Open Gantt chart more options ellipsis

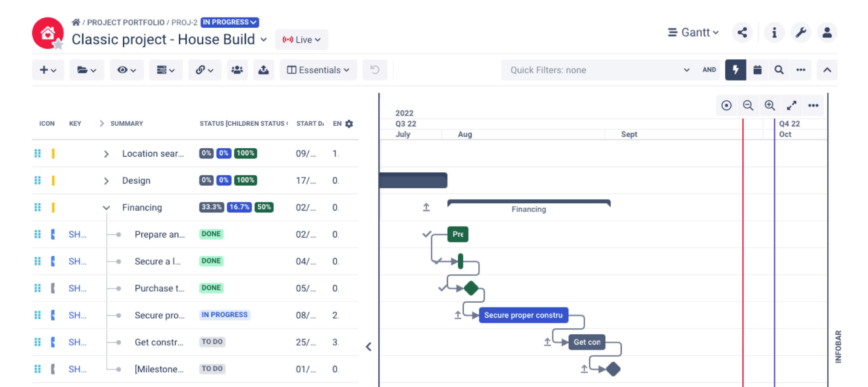[813, 105]
